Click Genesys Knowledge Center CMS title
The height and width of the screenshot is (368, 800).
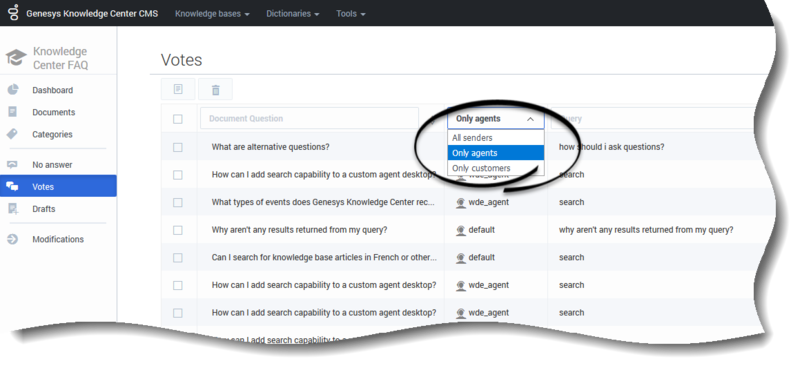(92, 14)
